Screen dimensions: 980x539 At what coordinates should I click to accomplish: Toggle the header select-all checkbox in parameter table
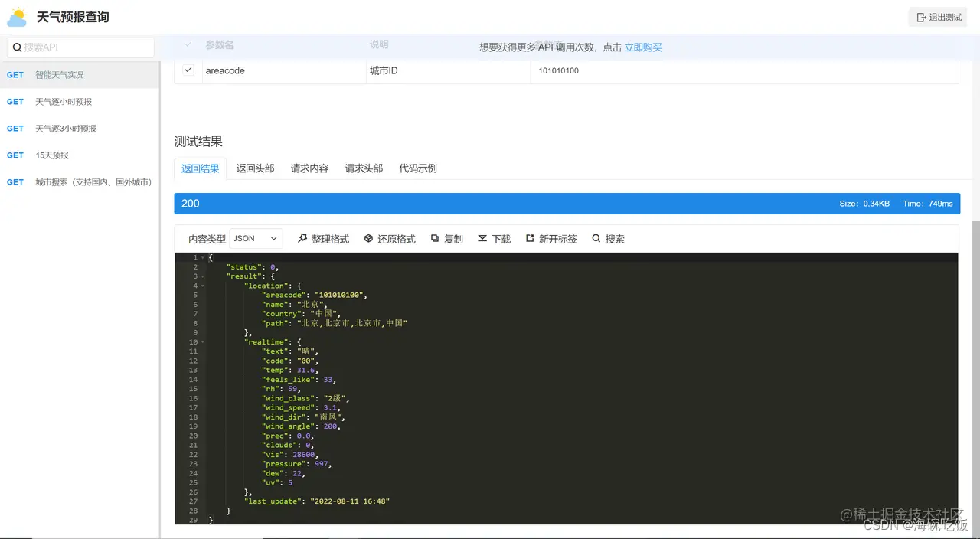click(188, 45)
